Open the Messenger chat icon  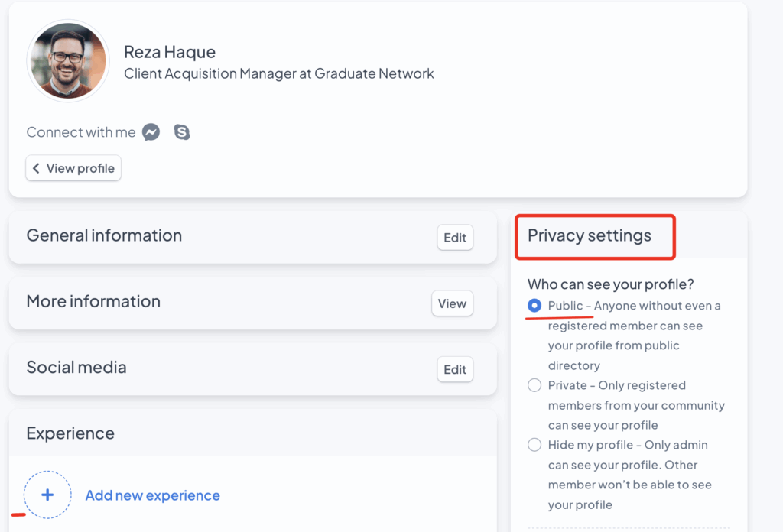(151, 132)
